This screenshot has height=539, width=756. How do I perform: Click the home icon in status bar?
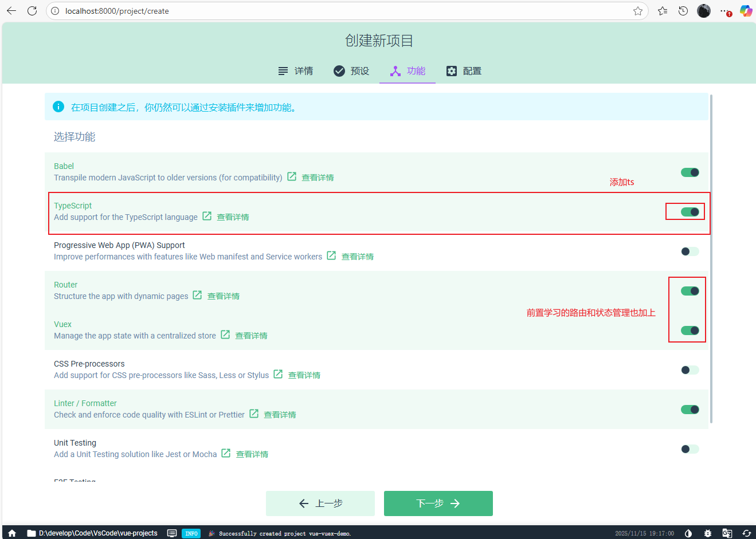(x=12, y=533)
